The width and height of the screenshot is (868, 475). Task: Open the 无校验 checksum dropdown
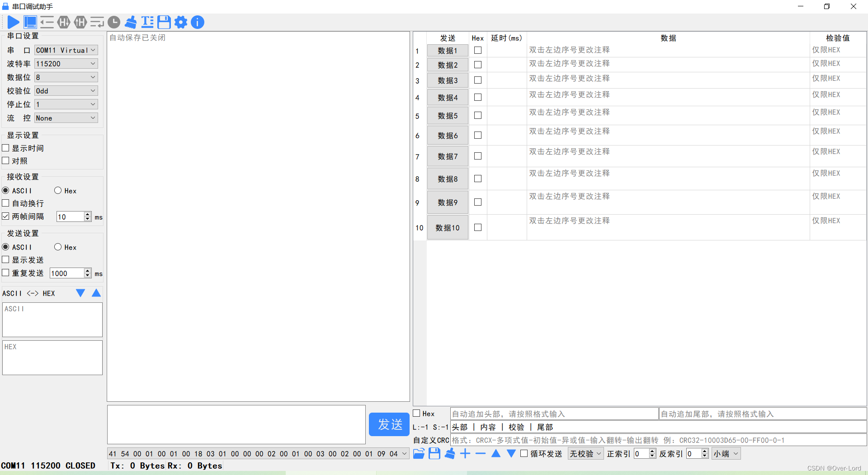coord(586,453)
